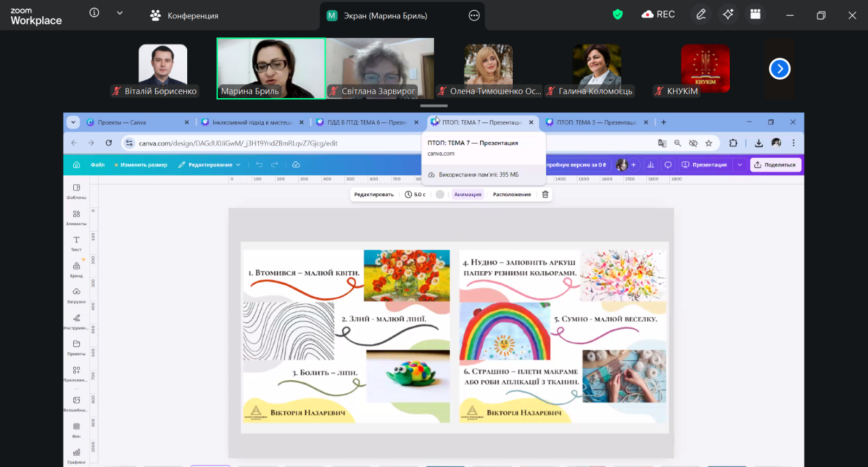
Task: Select the Text tool in sidebar
Action: 76,243
